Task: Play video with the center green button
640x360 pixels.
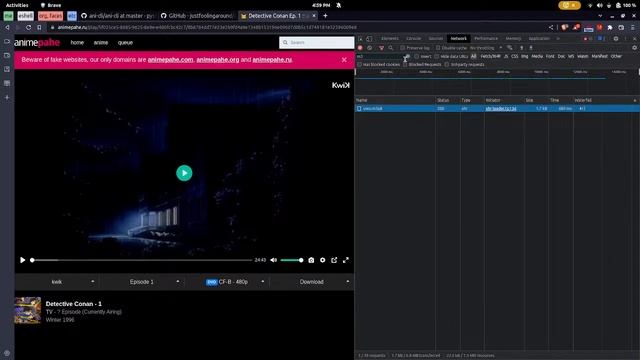Action: click(x=184, y=173)
